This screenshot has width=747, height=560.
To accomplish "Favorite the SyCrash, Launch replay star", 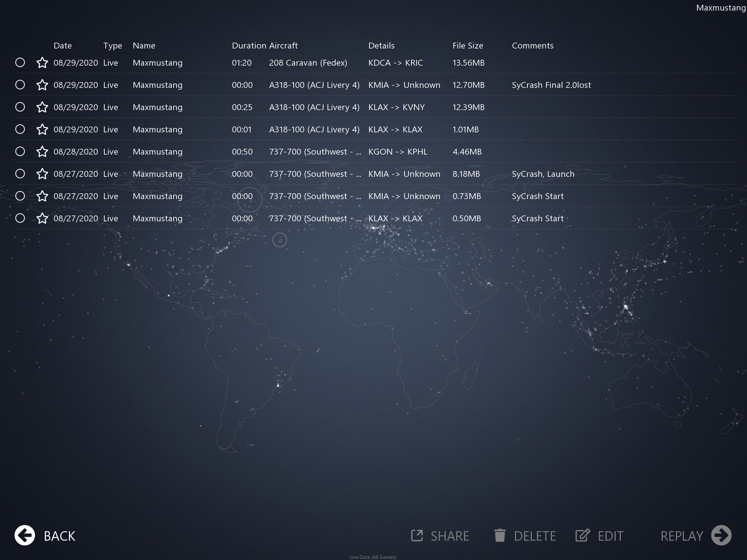I will coord(42,174).
